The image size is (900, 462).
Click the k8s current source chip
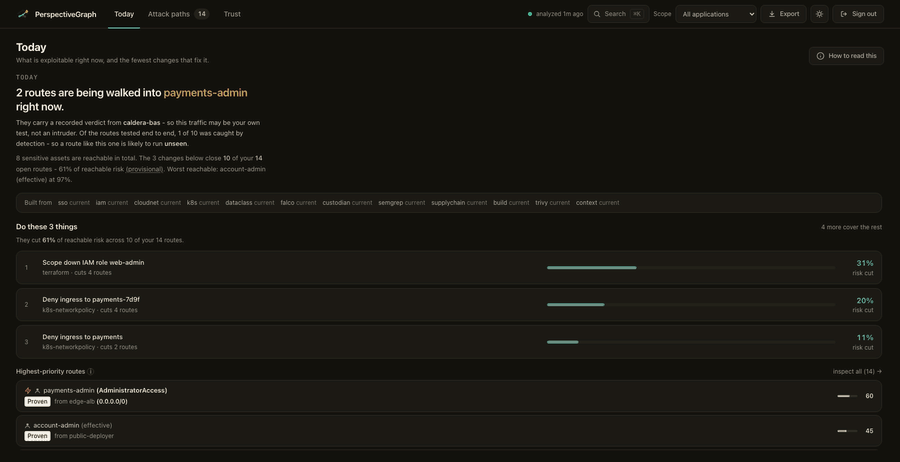pyautogui.click(x=203, y=203)
